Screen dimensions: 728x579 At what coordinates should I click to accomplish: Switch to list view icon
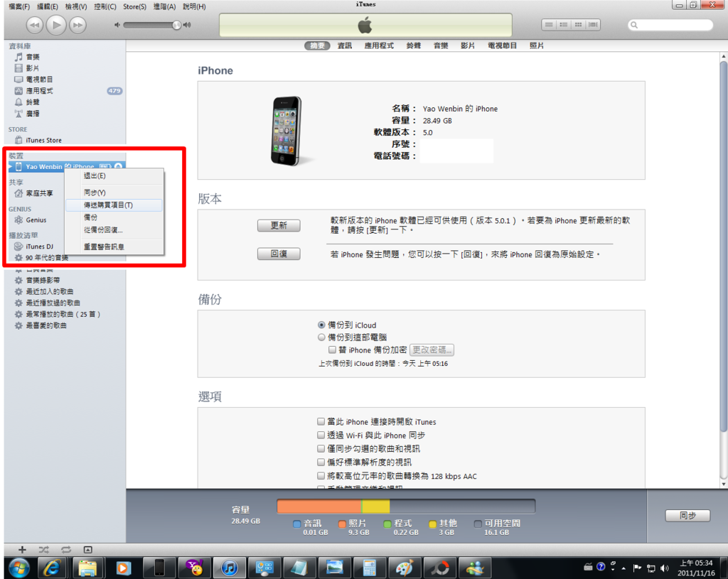pyautogui.click(x=548, y=25)
